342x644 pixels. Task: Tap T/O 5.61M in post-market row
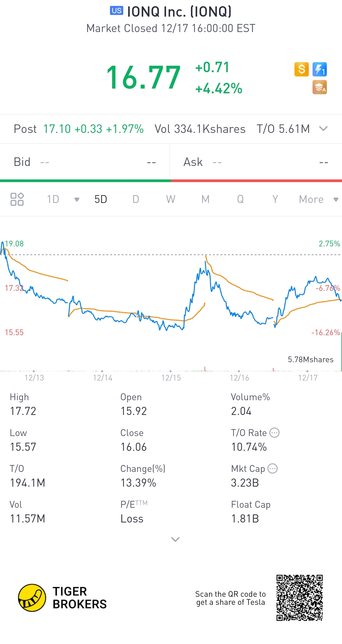tap(283, 129)
